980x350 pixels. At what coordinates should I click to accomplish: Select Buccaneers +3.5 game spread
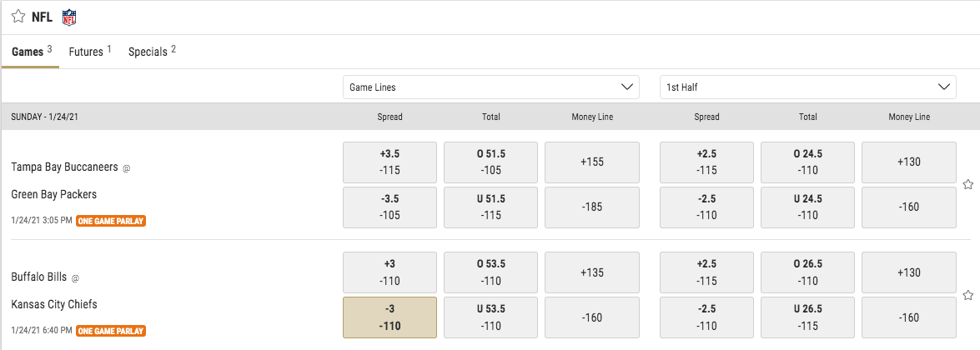(390, 162)
